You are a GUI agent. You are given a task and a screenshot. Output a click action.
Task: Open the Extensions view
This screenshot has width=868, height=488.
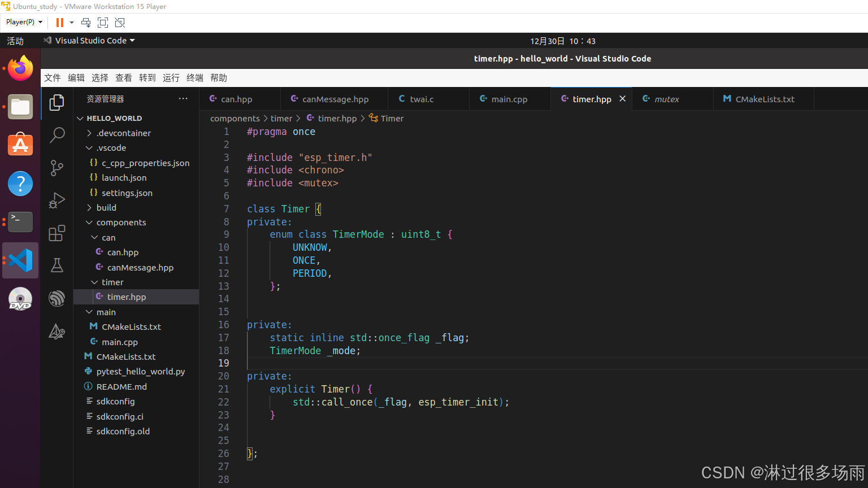[x=57, y=233]
